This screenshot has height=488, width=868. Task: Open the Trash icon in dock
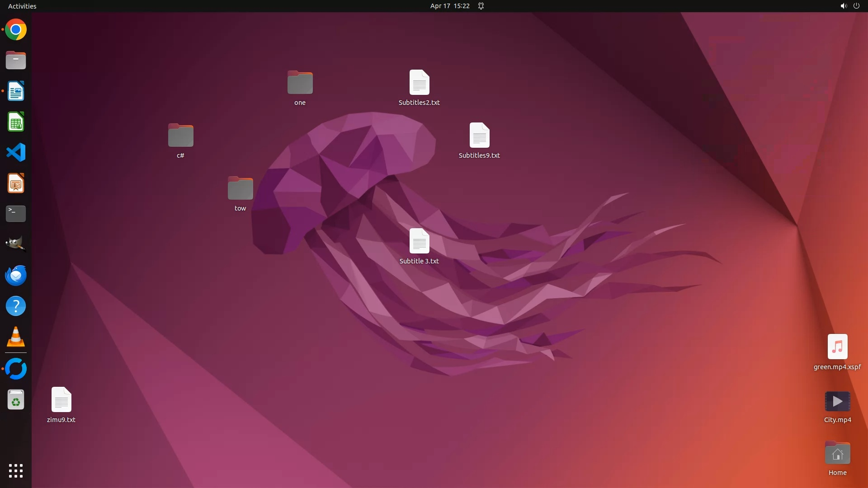coord(16,400)
